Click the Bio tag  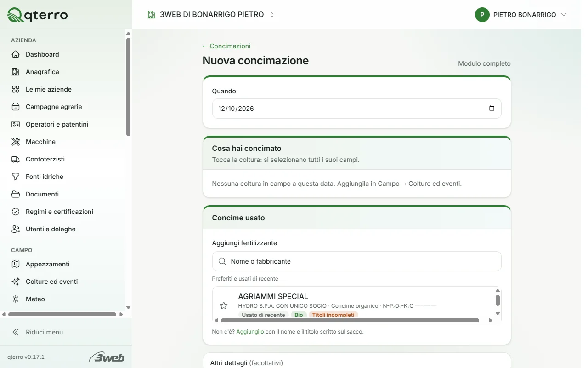click(x=299, y=315)
